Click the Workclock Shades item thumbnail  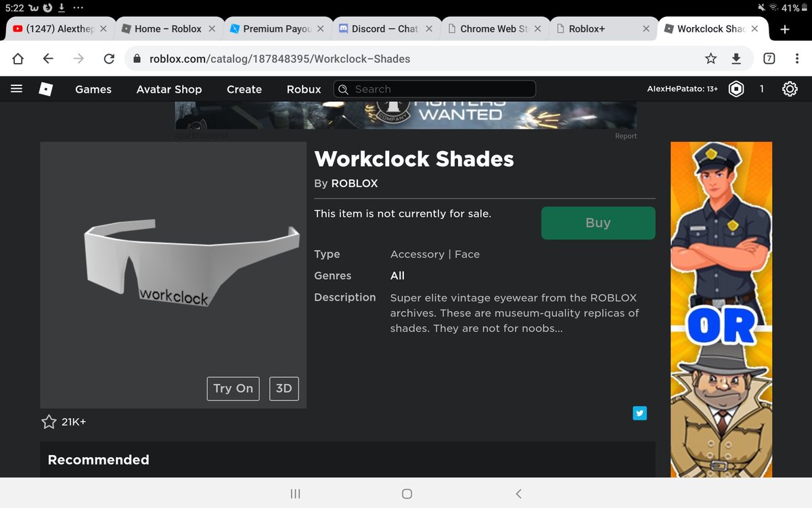point(173,275)
